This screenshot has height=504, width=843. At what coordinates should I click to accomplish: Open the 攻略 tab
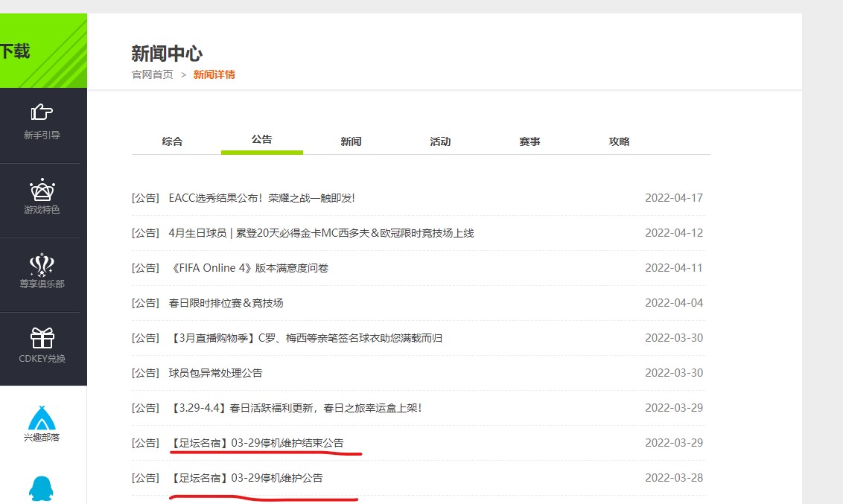(619, 141)
